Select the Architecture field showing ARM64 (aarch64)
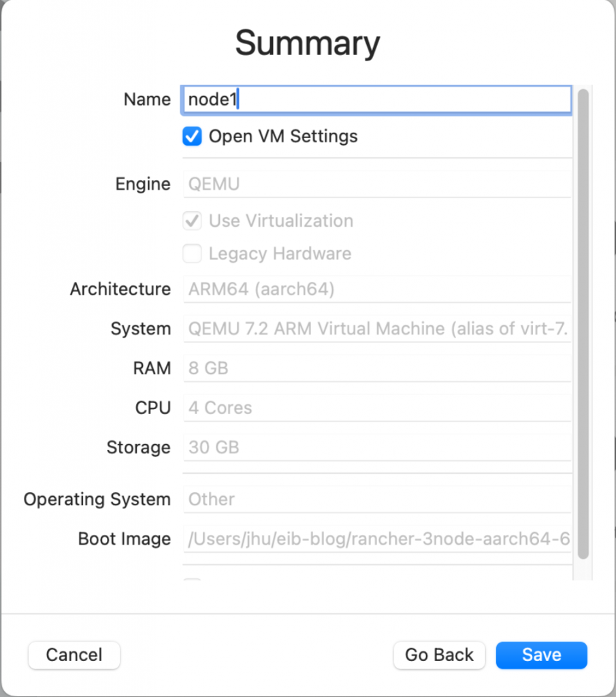 376,289
